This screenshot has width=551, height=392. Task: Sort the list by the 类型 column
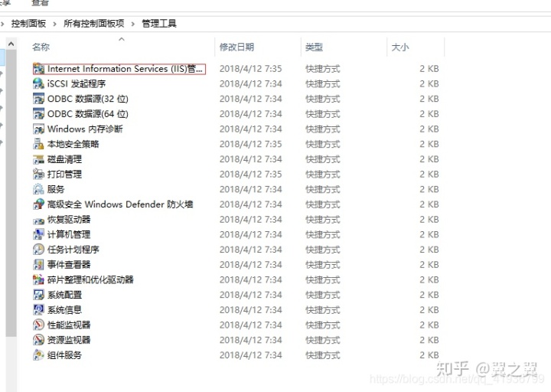point(314,47)
